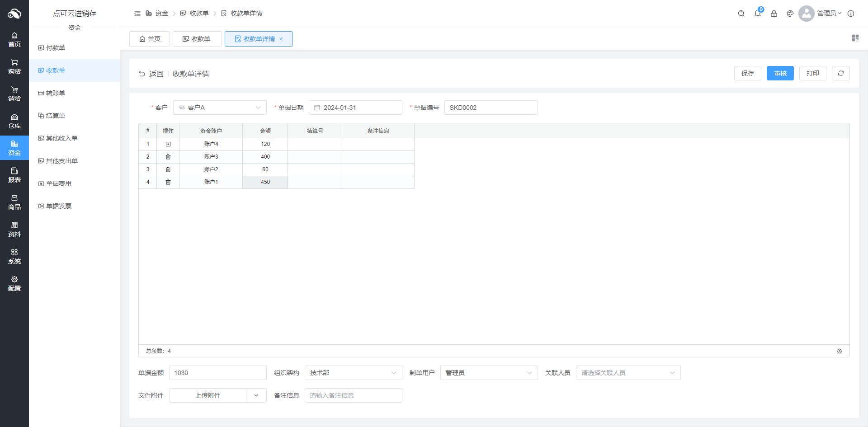Add a row using plus icon in row 1

coord(168,144)
